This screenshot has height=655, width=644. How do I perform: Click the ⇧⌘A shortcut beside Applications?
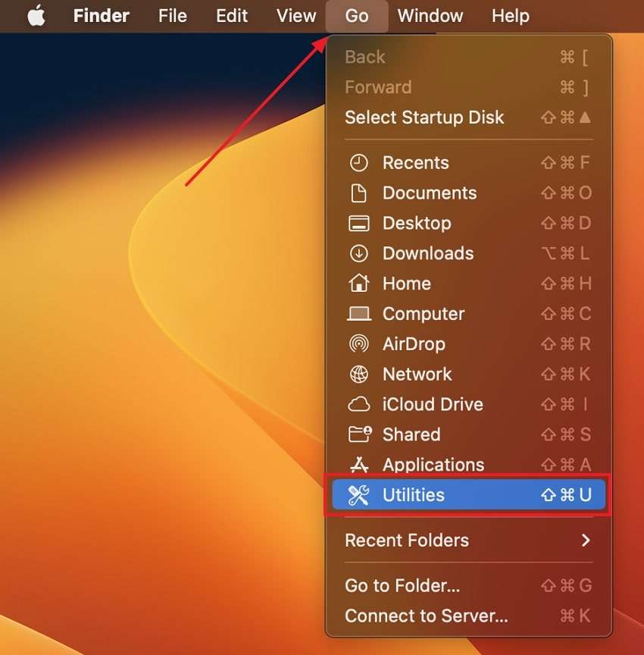[566, 465]
